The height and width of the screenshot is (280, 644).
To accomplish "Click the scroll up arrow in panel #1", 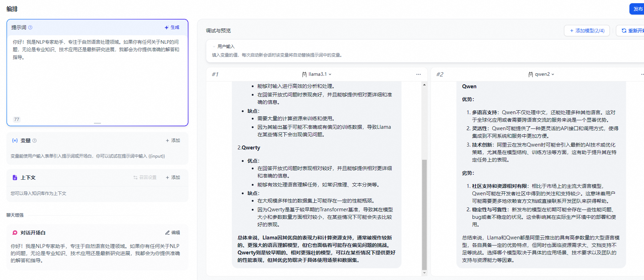I will (x=424, y=85).
